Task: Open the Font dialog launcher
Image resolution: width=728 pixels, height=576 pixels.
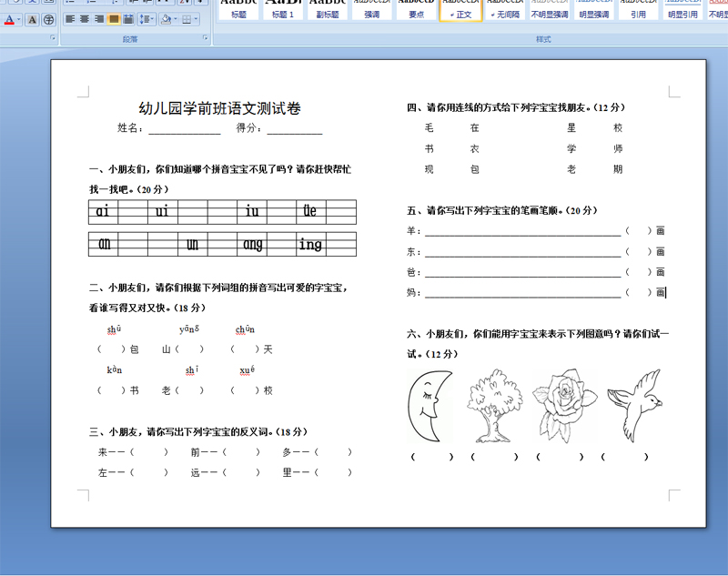Action: 53,37
